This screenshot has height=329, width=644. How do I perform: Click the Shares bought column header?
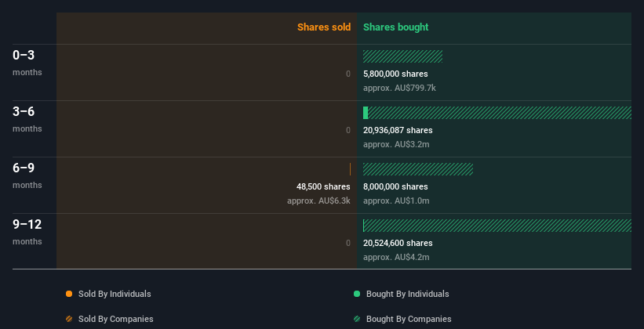(395, 27)
